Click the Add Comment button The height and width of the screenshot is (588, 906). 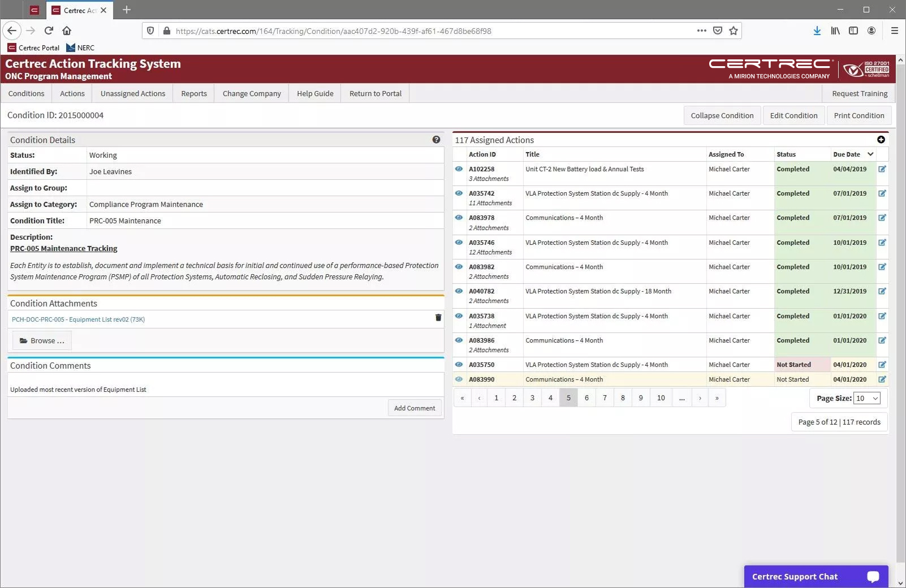pyautogui.click(x=415, y=408)
